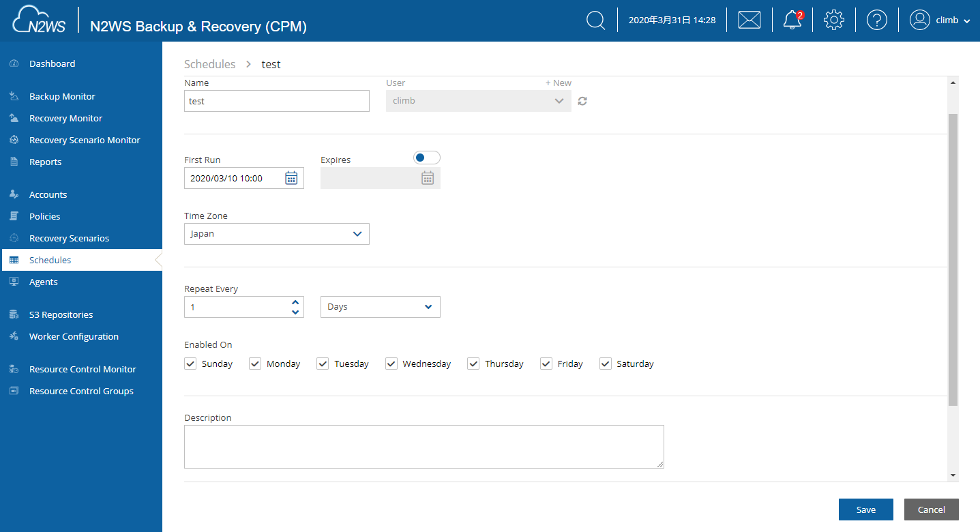
Task: Uncheck the Thursday checkbox
Action: (473, 364)
